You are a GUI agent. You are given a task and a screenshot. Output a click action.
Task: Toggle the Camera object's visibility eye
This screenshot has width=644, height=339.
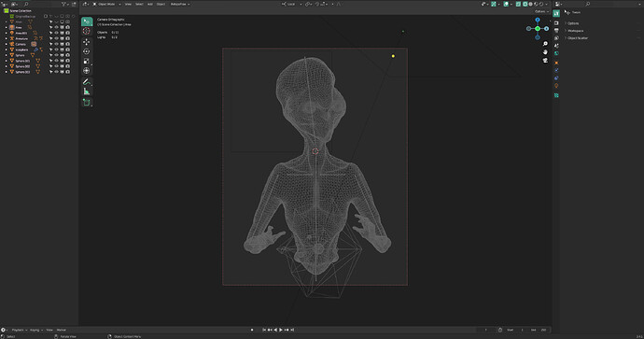pyautogui.click(x=57, y=44)
